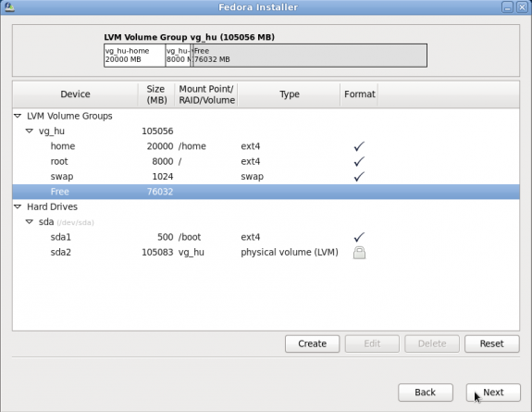This screenshot has height=412, width=532.
Task: Toggle format checkmark for root volume
Action: (359, 161)
